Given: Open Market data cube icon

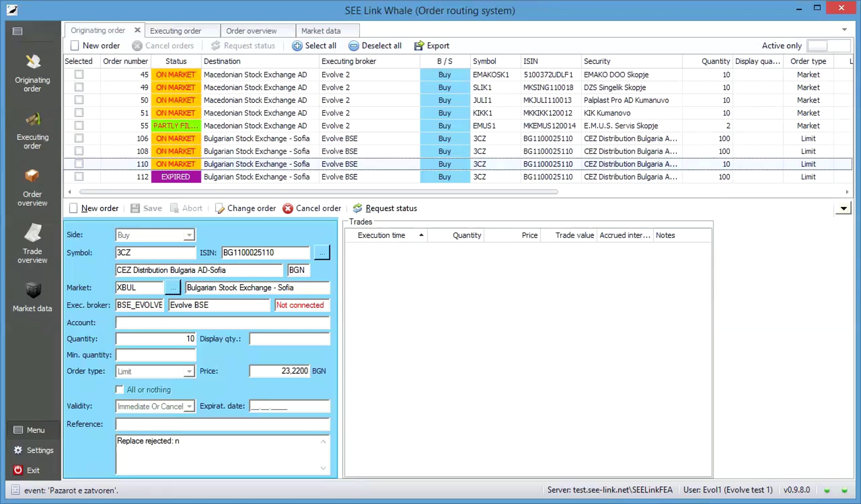Looking at the screenshot, I should (33, 290).
